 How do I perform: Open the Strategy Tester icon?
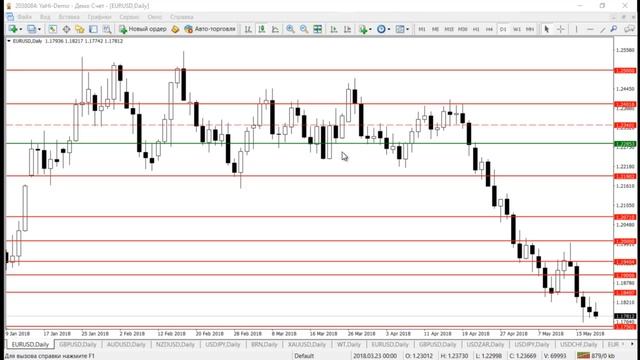[107, 29]
